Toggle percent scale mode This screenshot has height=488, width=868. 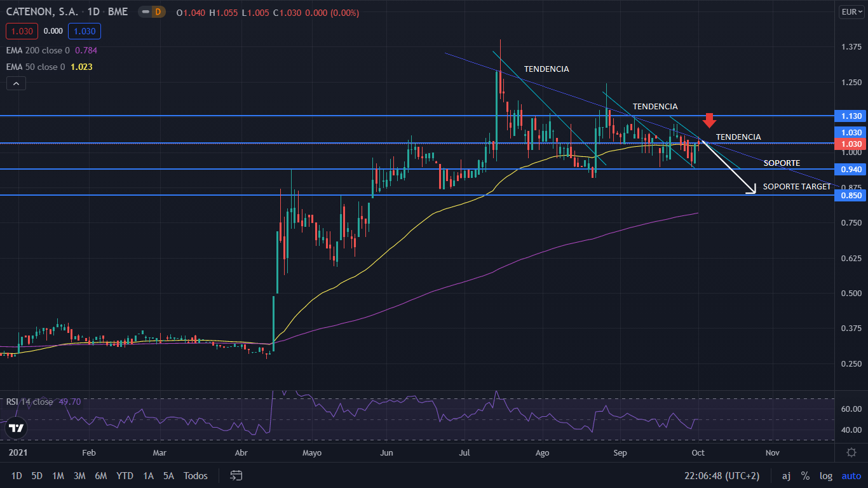[x=805, y=475]
